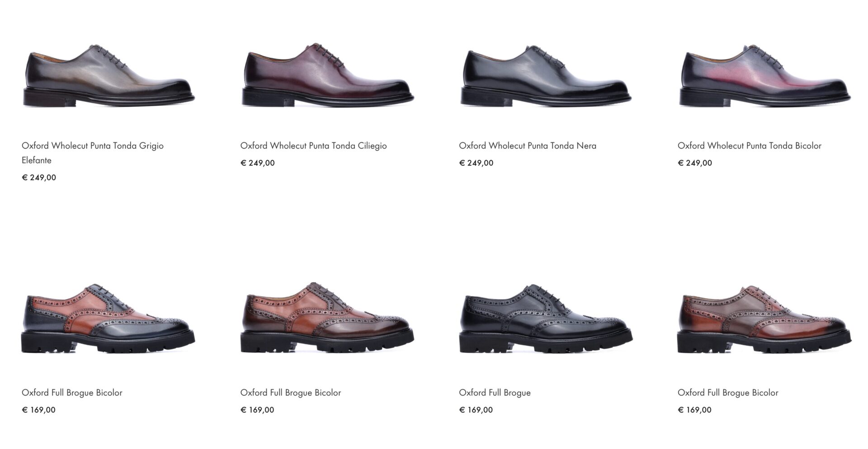The height and width of the screenshot is (449, 868).
Task: Open the Grigio Elefante wholecut shoe image
Action: (x=108, y=75)
